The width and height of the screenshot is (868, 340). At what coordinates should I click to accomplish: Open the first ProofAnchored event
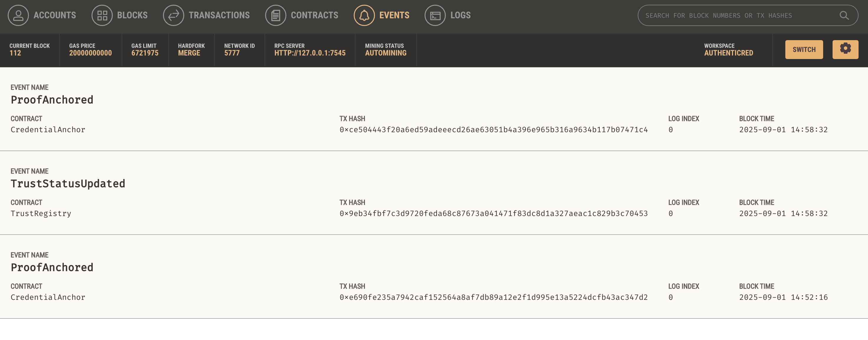(x=52, y=100)
